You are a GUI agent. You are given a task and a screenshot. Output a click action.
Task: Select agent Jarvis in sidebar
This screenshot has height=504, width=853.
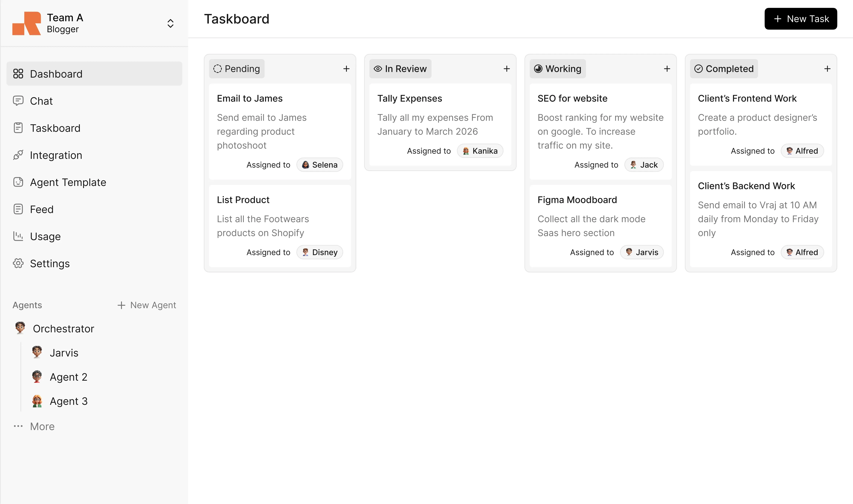[64, 352]
